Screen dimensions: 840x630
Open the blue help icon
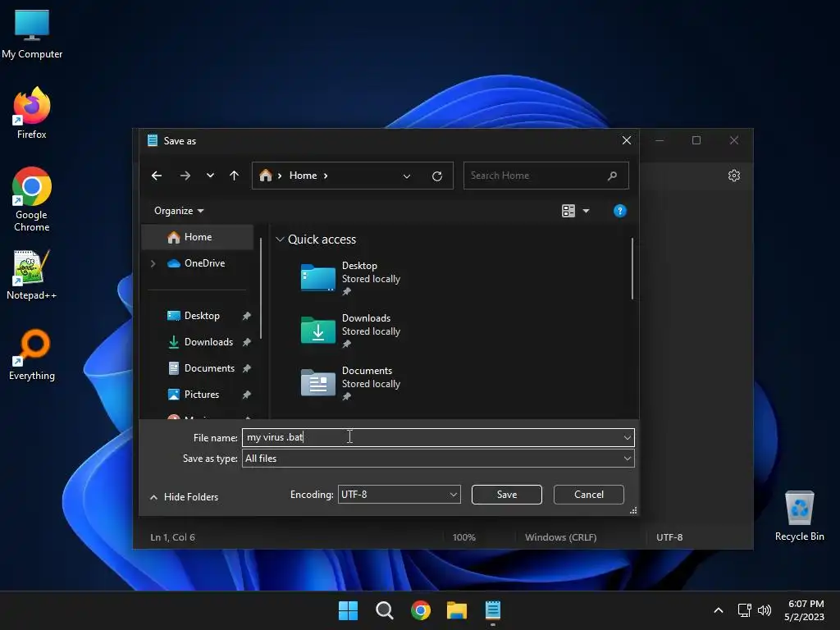tap(620, 211)
